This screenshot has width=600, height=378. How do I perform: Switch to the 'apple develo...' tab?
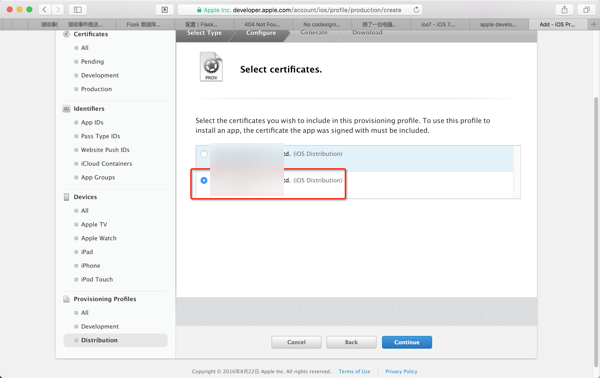498,24
